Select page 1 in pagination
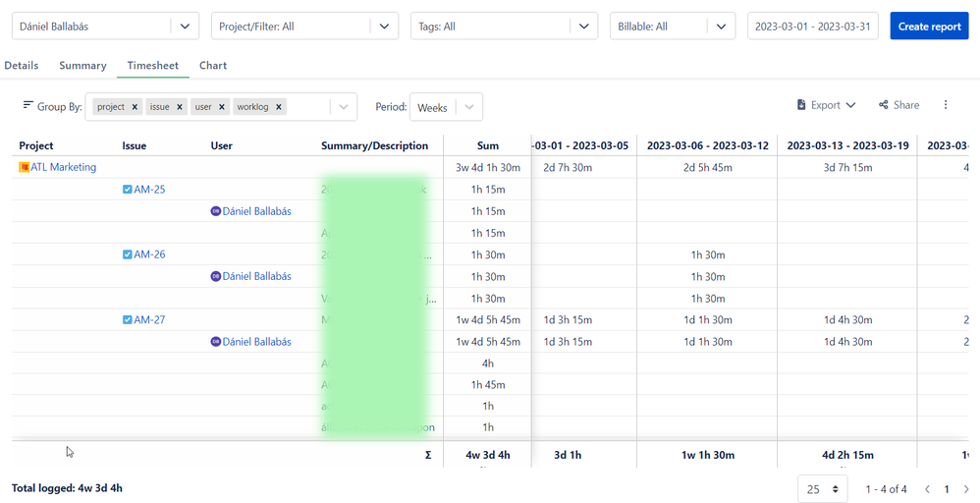The height and width of the screenshot is (503, 980). 947,488
